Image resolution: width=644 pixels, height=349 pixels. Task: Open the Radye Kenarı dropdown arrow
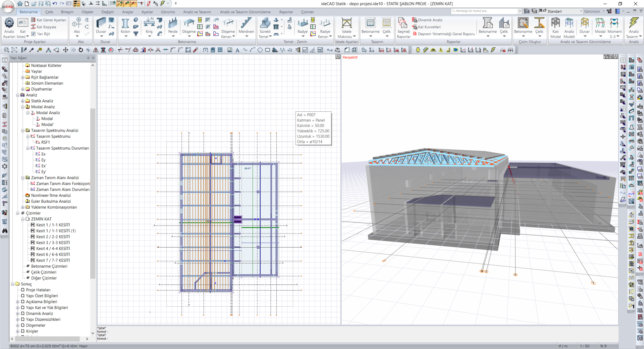click(330, 37)
